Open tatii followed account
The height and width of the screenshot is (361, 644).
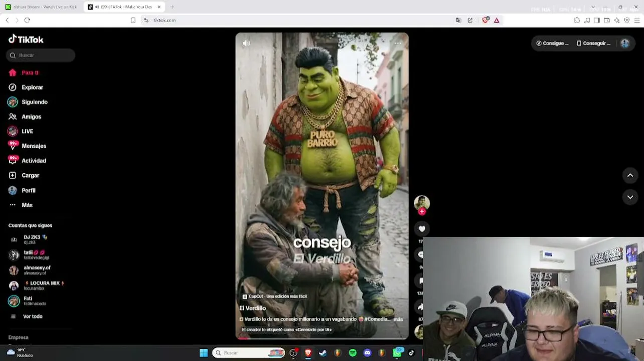tap(29, 255)
